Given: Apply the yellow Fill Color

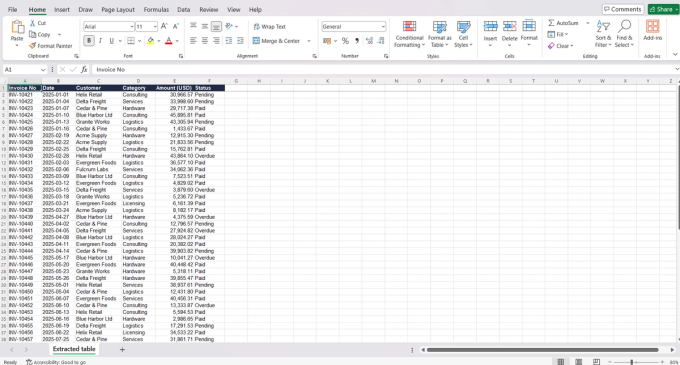Looking at the screenshot, I should click(150, 41).
